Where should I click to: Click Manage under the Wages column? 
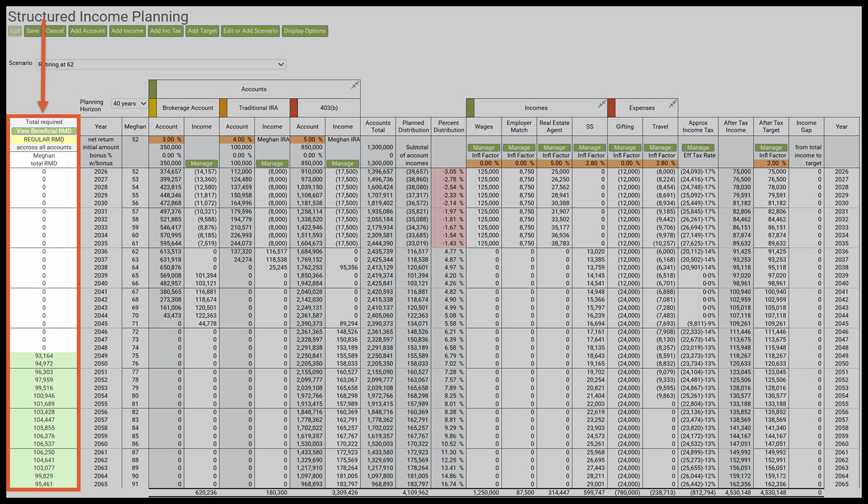(484, 148)
